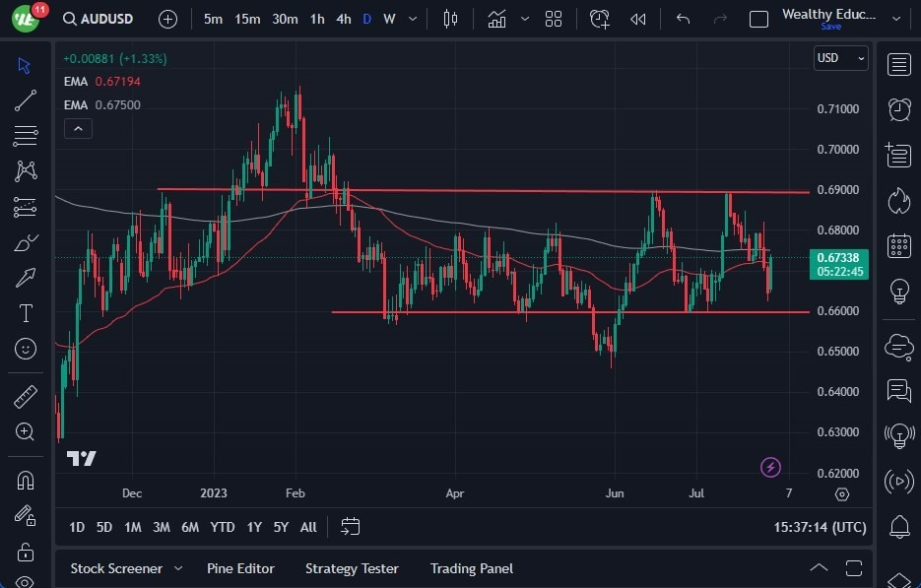Select the text annotation tool
The image size is (921, 588).
(x=25, y=313)
